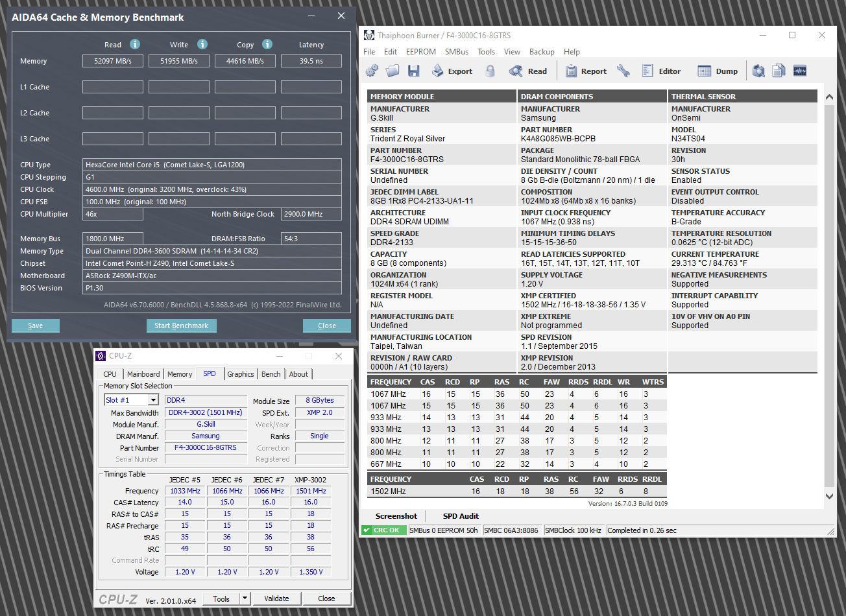
Task: Open the EEPROM menu
Action: click(x=420, y=52)
